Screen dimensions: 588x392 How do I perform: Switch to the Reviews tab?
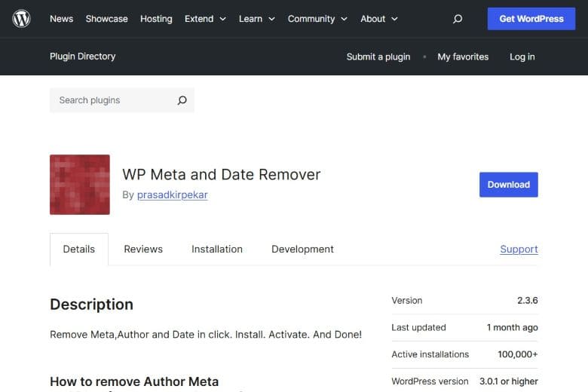(x=143, y=249)
